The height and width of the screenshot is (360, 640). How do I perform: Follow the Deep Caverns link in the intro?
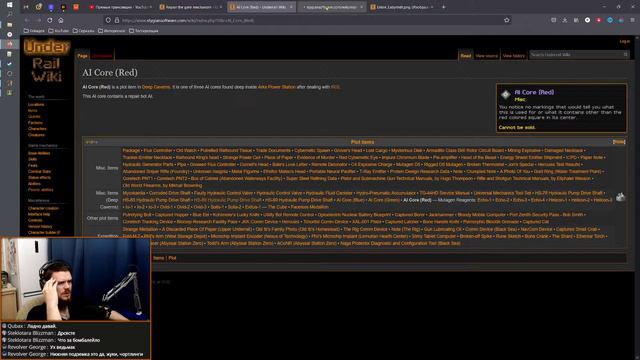tap(156, 87)
